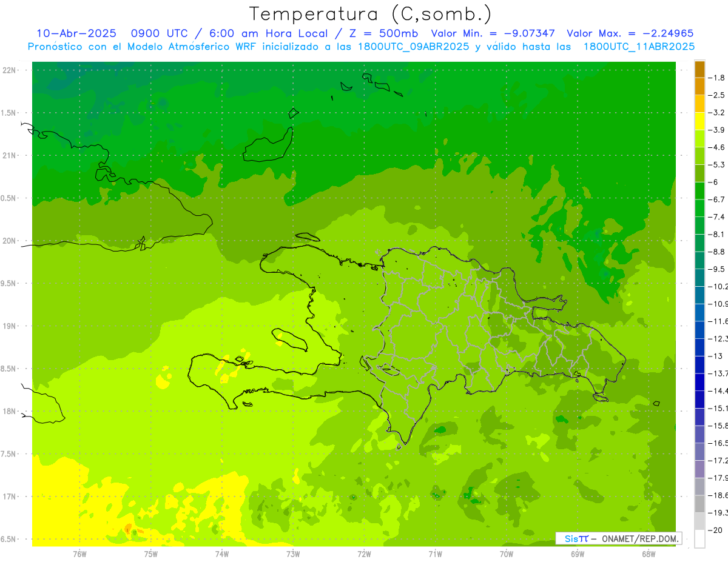The width and height of the screenshot is (728, 562).
Task: Click the '-8.1' colorbar value
Action: pos(717,234)
